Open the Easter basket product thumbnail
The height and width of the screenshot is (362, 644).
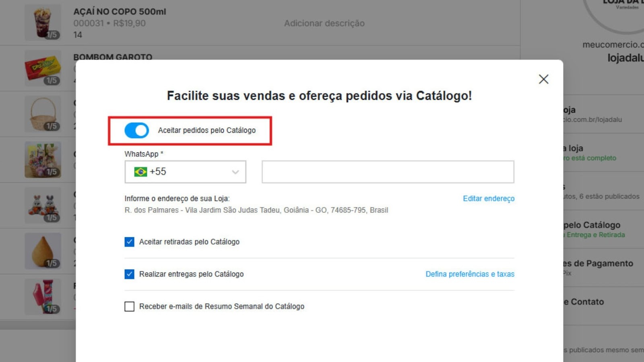coord(42,159)
